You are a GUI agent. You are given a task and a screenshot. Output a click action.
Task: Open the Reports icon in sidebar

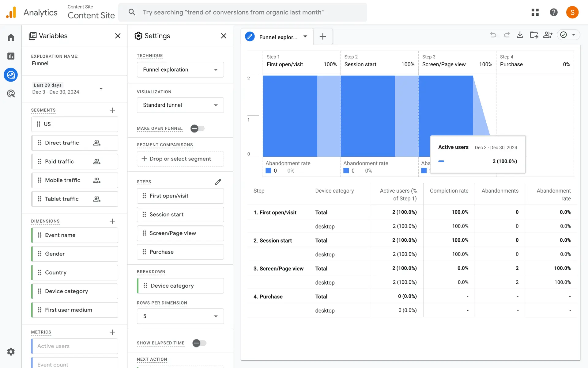(x=11, y=56)
